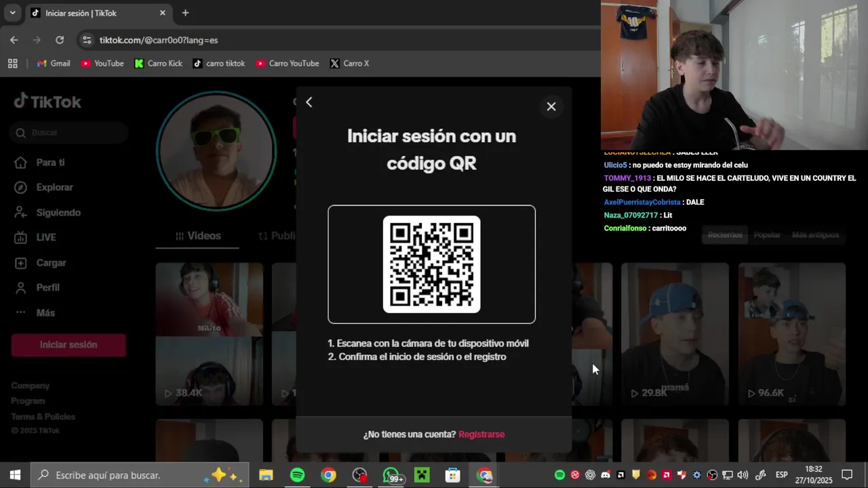
Task: Open video thumbnail with 38.4K views
Action: pyautogui.click(x=209, y=334)
